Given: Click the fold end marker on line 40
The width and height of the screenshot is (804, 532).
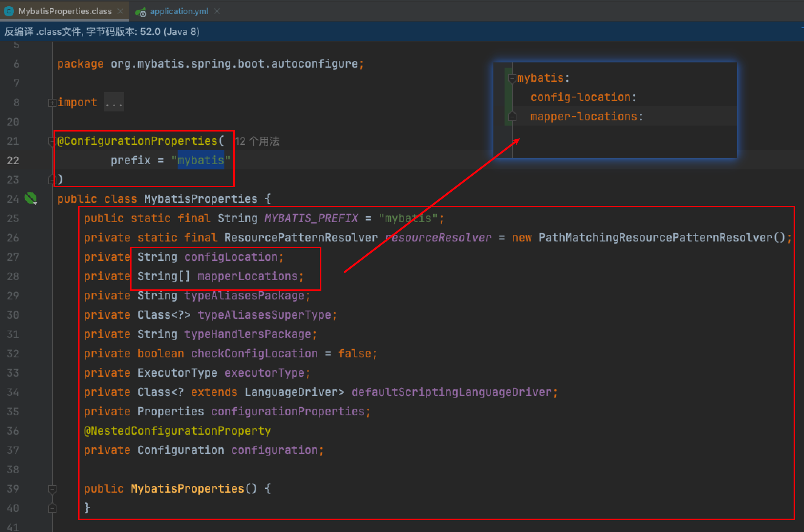Looking at the screenshot, I should click(52, 508).
